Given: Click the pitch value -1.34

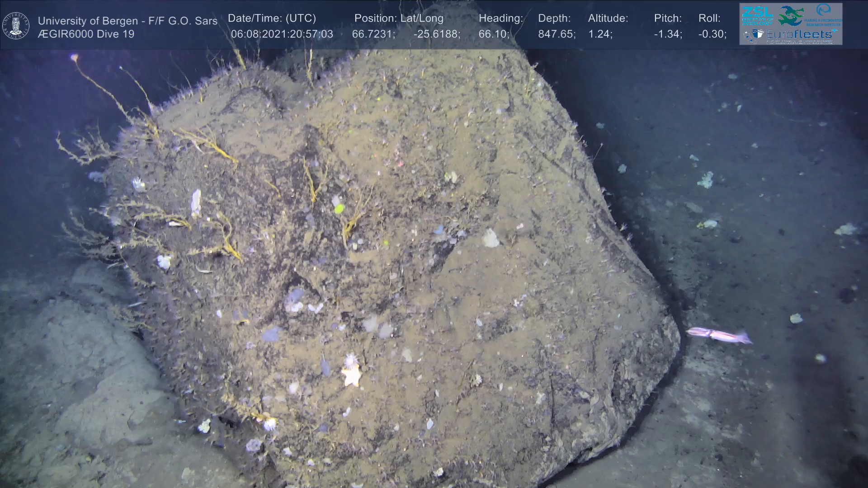Looking at the screenshot, I should click(668, 34).
